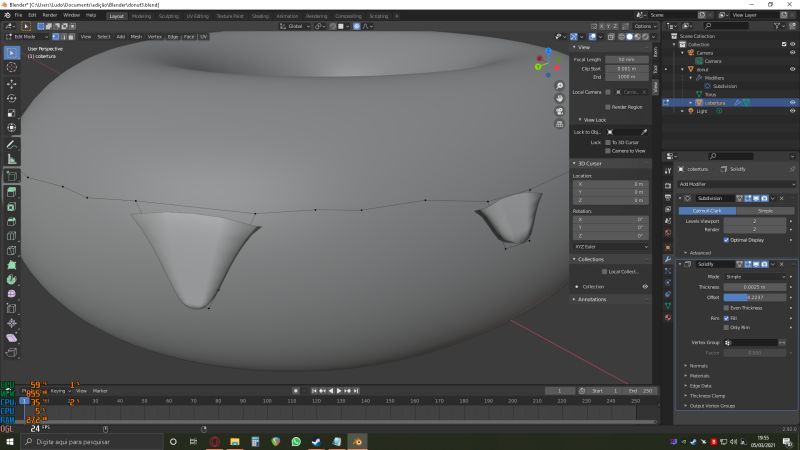The image size is (800, 450).
Task: Open the Edit Mode selector dropdown
Action: pyautogui.click(x=27, y=37)
